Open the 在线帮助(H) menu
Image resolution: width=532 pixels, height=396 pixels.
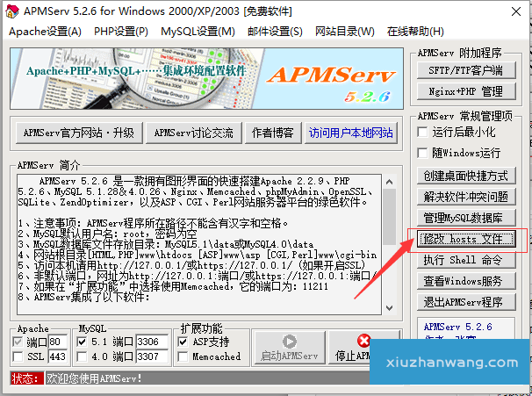pyautogui.click(x=415, y=32)
